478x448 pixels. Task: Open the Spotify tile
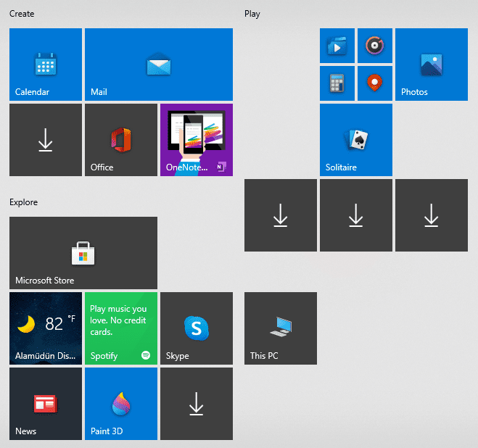(x=121, y=328)
